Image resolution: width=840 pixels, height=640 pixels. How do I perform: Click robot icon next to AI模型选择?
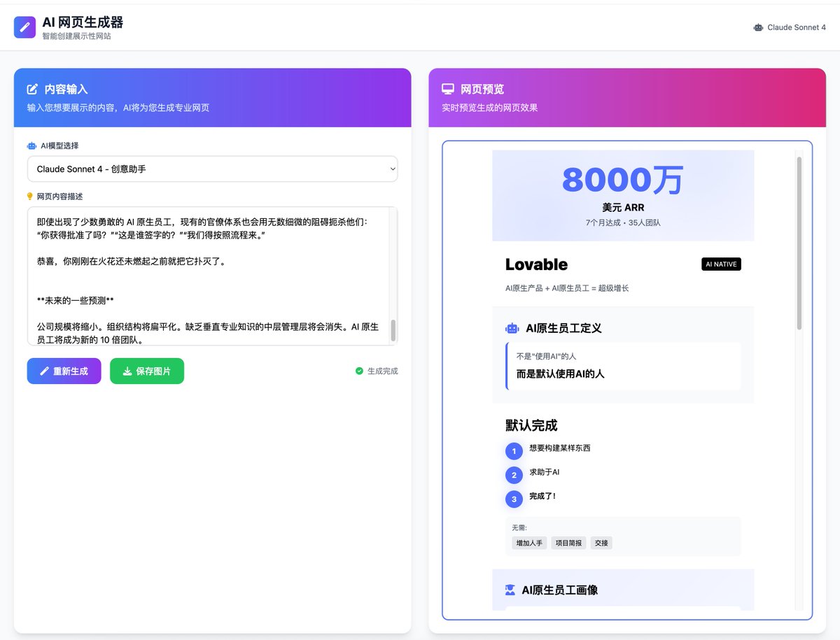(x=31, y=145)
